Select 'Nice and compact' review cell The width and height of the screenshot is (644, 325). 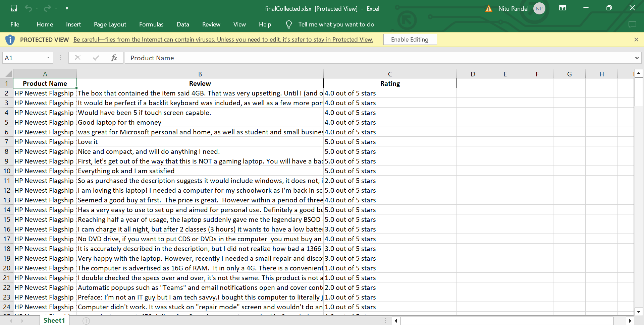point(200,151)
